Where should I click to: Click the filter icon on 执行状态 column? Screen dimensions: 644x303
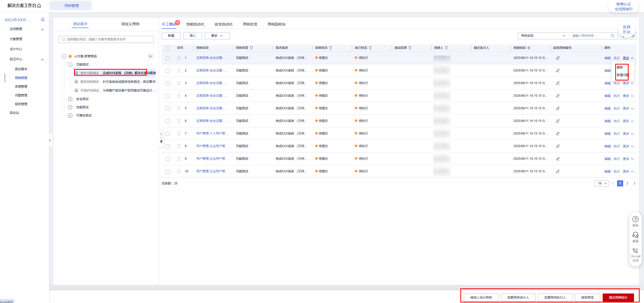click(370, 48)
